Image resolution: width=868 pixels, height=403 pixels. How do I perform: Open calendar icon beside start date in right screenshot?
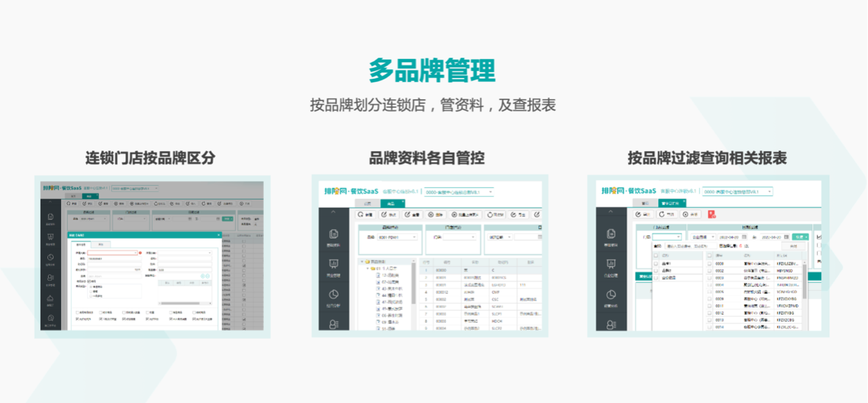[744, 237]
